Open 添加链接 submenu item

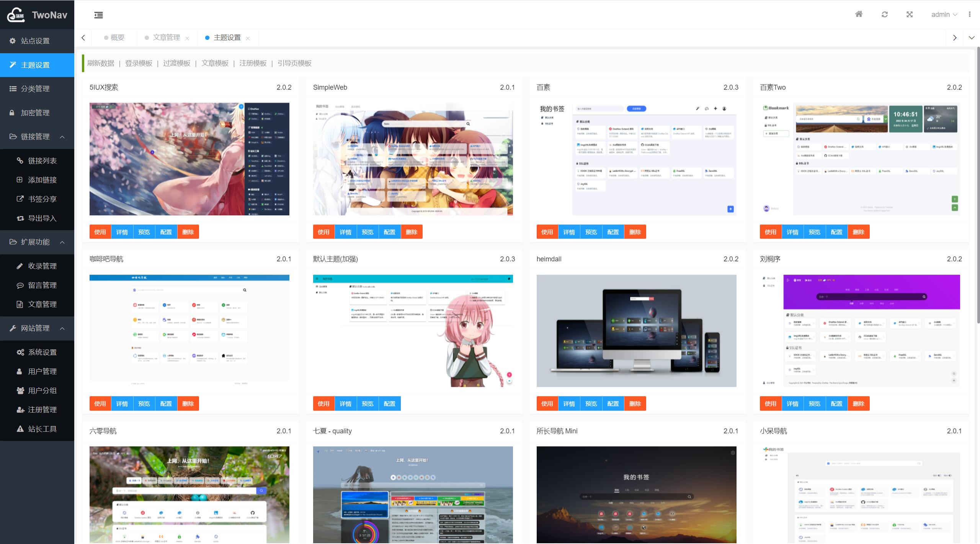[x=37, y=180]
